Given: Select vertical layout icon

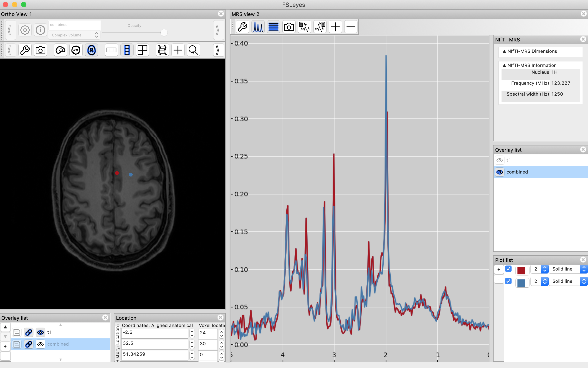Looking at the screenshot, I should point(127,50).
